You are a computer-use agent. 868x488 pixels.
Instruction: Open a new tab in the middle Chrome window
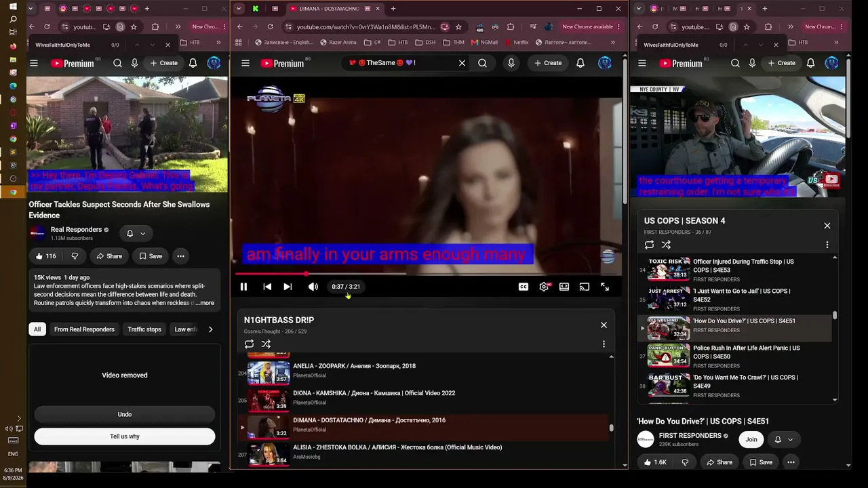click(x=393, y=9)
